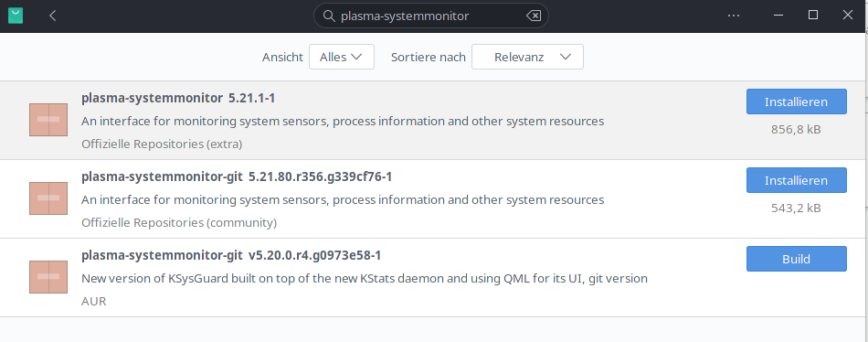
Task: Click the 'Sortiere nach' label
Action: [x=428, y=57]
